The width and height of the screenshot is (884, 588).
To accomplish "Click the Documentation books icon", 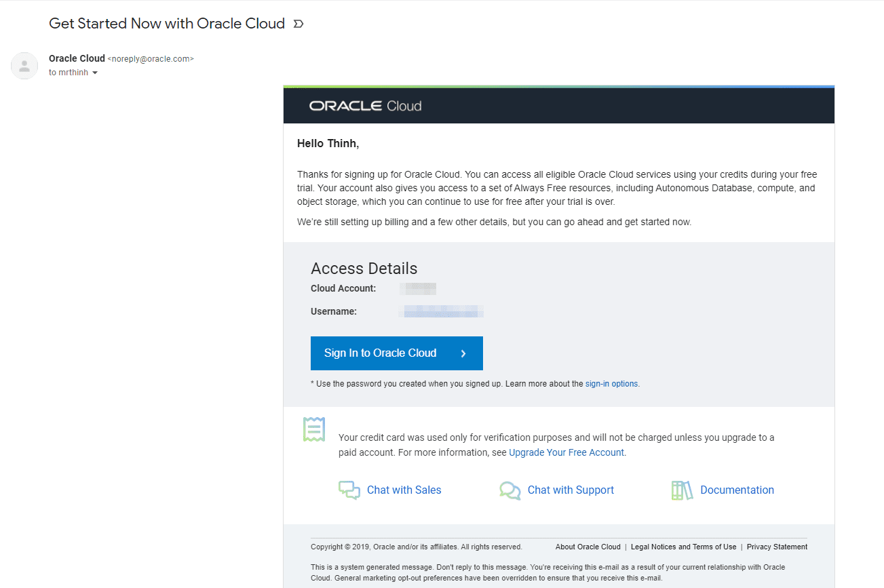I will tap(682, 490).
